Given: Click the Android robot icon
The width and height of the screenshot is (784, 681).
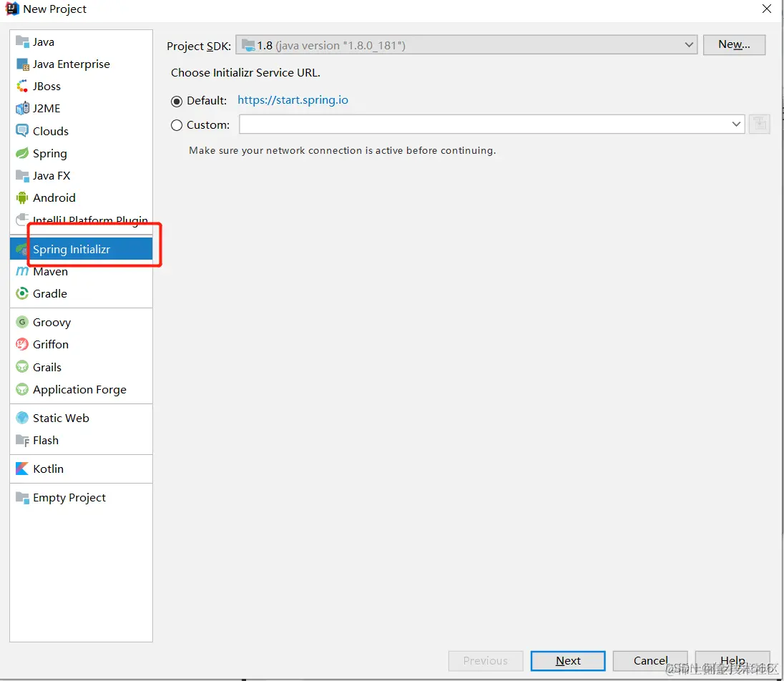Looking at the screenshot, I should point(22,198).
